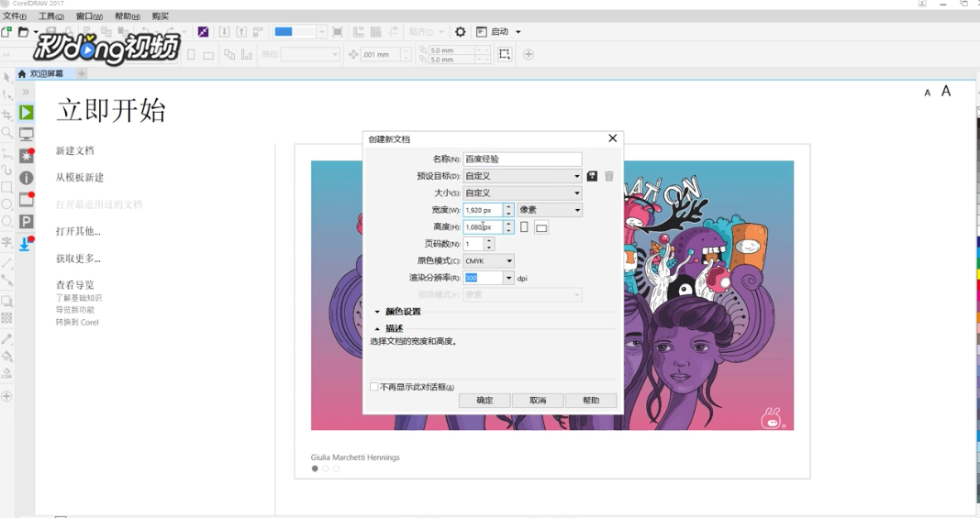The image size is (980, 518).
Task: Select the Ellipse tool in toolbox
Action: pyautogui.click(x=6, y=204)
